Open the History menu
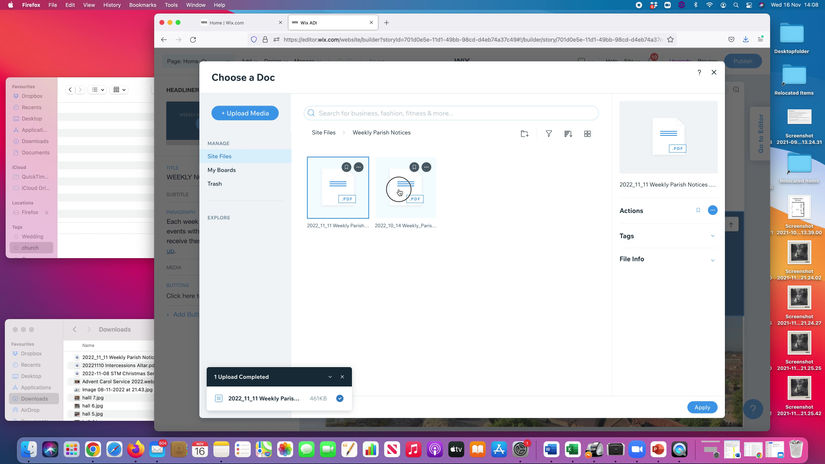Screen dimensions: 825x464 (x=112, y=5)
